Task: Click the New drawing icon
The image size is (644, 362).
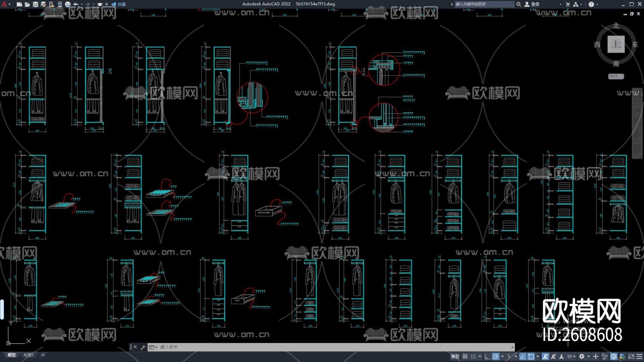Action: point(19,4)
